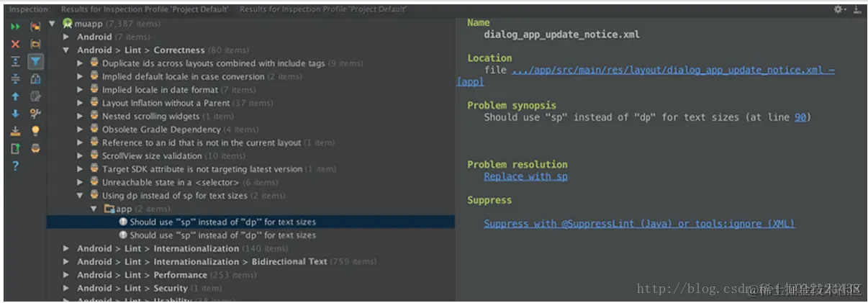This screenshot has height=303, width=868.
Task: Open inspection settings with wrench icon
Action: click(x=35, y=114)
